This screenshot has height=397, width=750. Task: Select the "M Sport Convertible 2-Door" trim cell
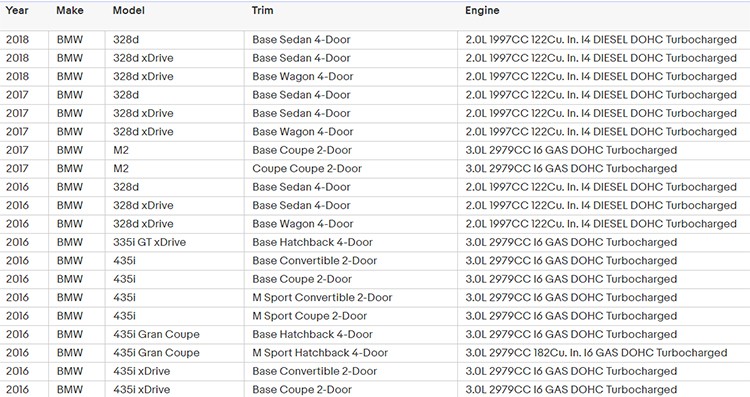(x=322, y=298)
